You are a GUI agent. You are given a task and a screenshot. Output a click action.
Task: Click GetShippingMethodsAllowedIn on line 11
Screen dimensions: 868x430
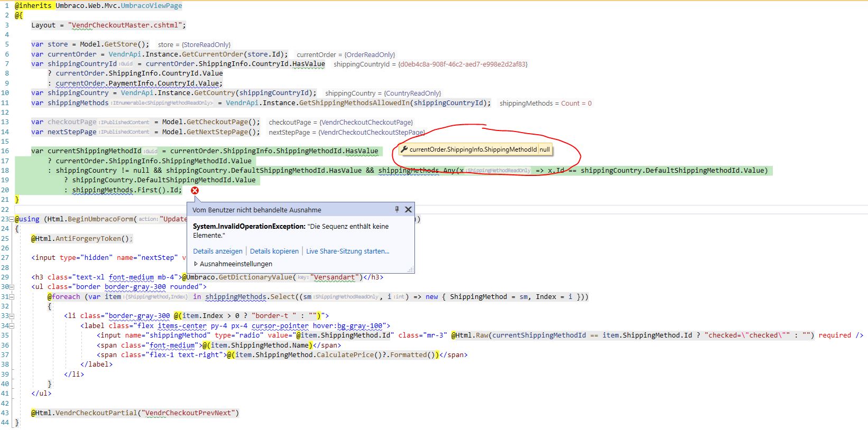coord(355,103)
